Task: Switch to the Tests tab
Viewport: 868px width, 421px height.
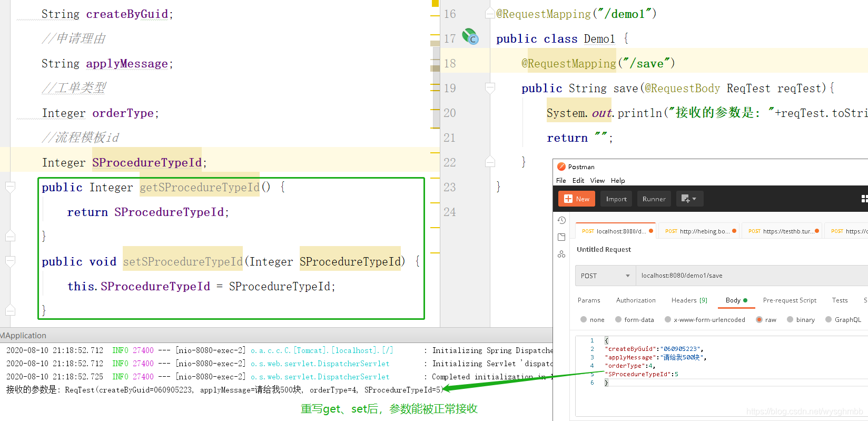Action: [x=840, y=300]
